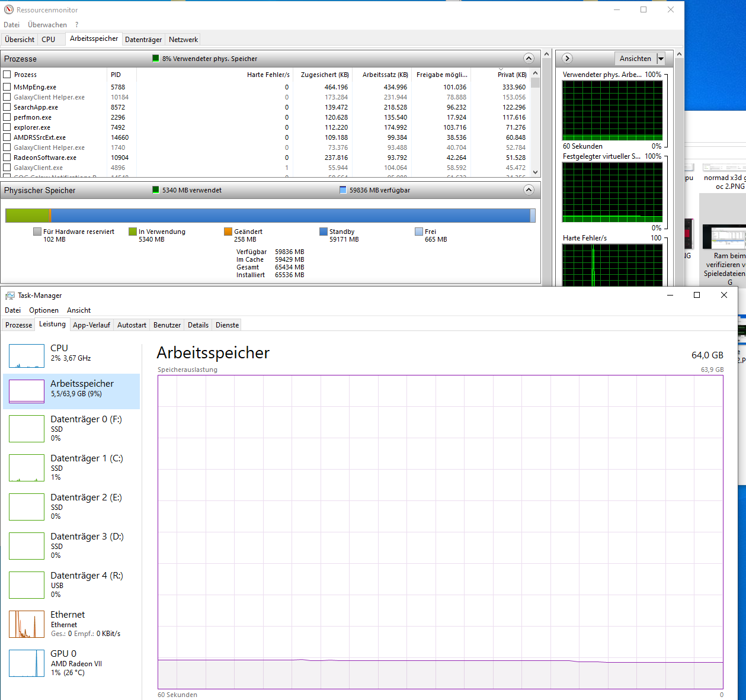
Task: Click the Für Hardware reserviert gray swatch
Action: pyautogui.click(x=37, y=232)
